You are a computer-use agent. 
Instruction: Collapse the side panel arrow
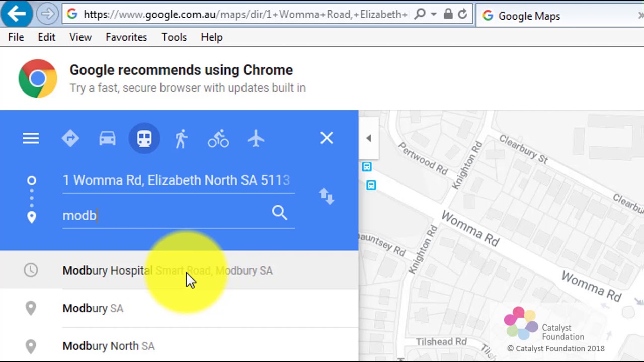(x=368, y=138)
